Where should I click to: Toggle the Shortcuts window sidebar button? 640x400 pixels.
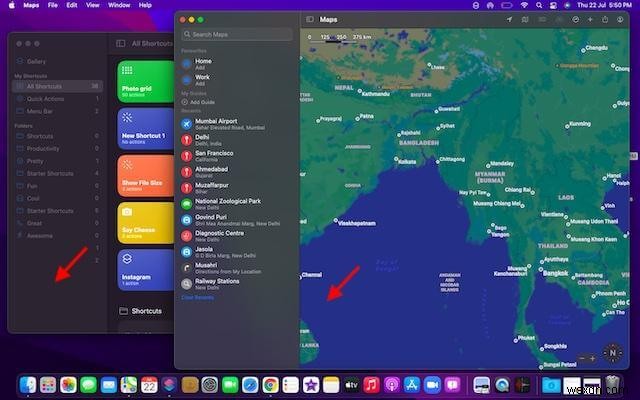120,43
